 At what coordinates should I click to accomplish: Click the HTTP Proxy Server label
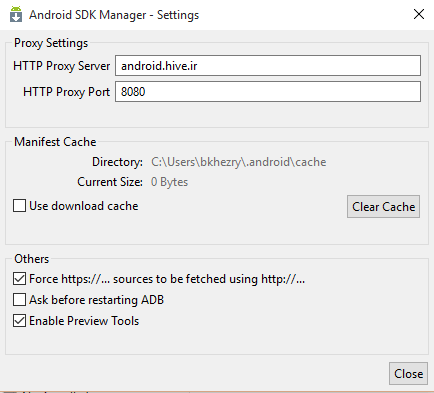coord(62,66)
